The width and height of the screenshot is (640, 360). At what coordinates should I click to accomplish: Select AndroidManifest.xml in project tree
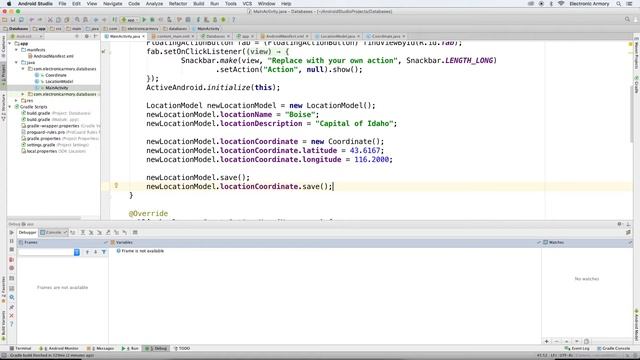(x=53, y=56)
